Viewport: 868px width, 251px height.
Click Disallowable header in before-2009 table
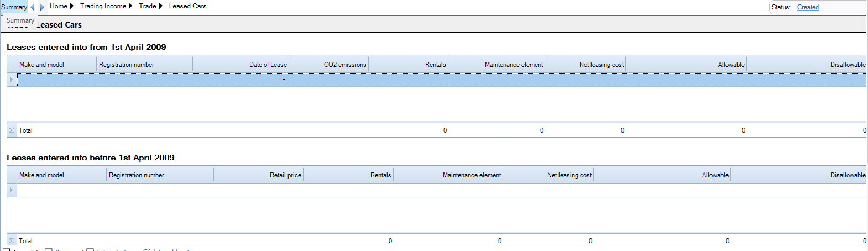[x=799, y=175]
